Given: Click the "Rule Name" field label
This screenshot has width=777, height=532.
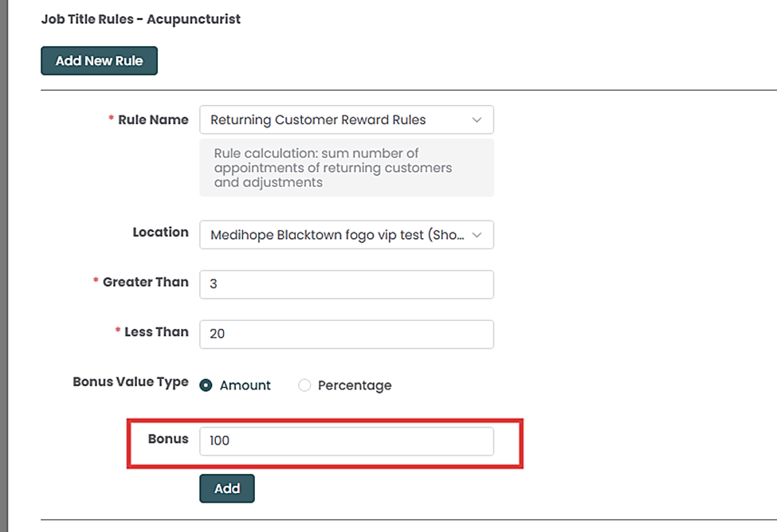Looking at the screenshot, I should tap(153, 119).
